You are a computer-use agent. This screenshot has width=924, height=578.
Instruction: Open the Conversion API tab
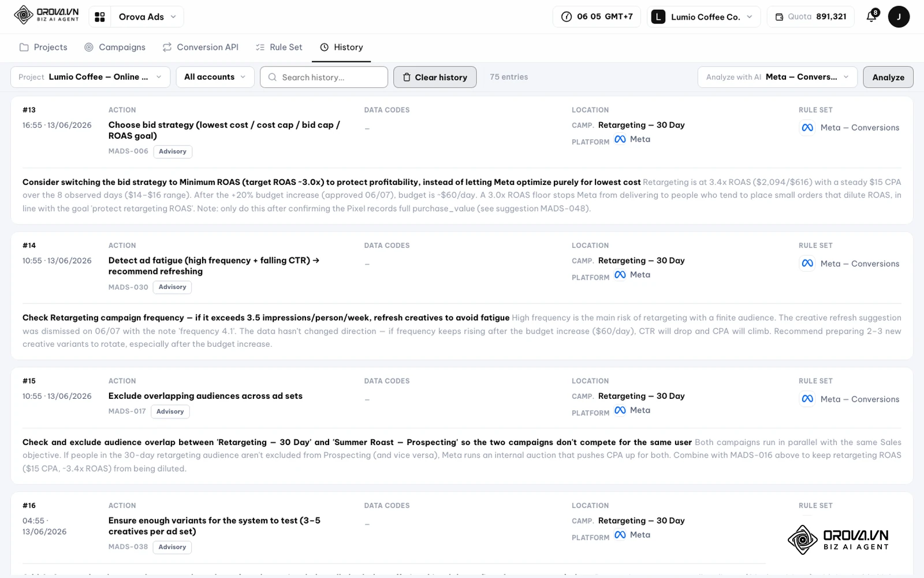pos(200,47)
